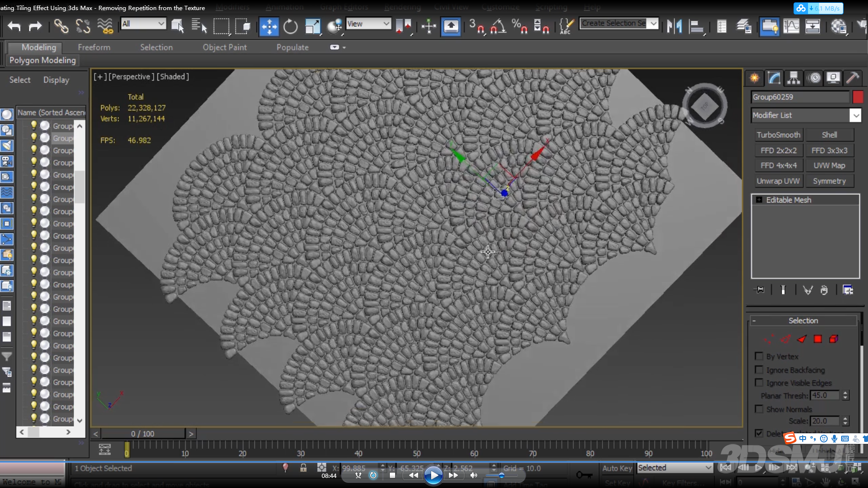Viewport: 868px width, 488px height.
Task: Apply the Unwrap UVW modifier button
Action: (x=779, y=181)
